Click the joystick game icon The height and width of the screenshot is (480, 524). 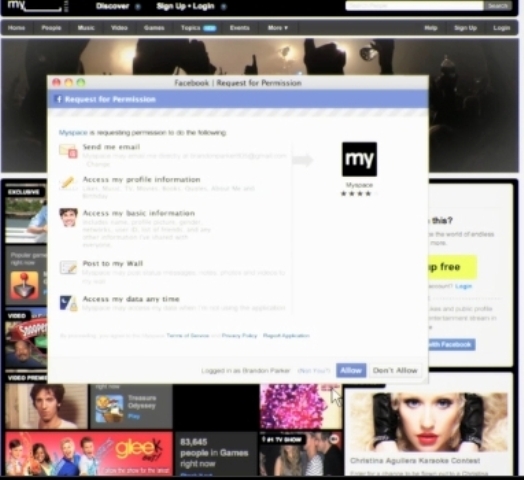24,285
